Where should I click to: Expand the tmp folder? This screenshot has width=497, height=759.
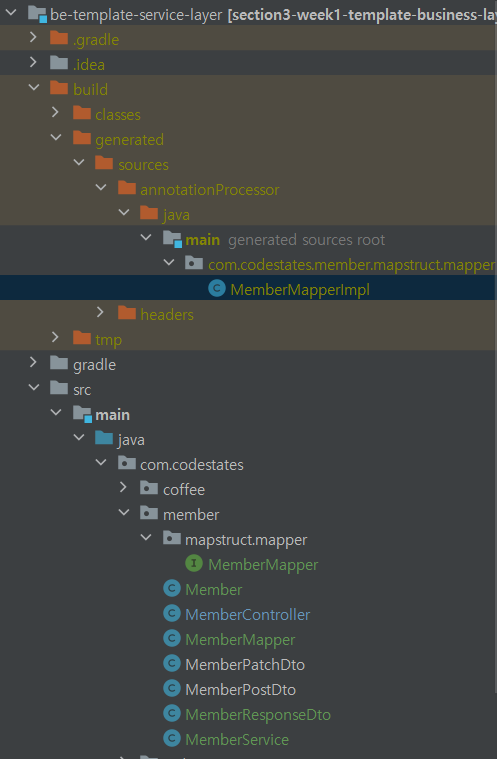(56, 337)
